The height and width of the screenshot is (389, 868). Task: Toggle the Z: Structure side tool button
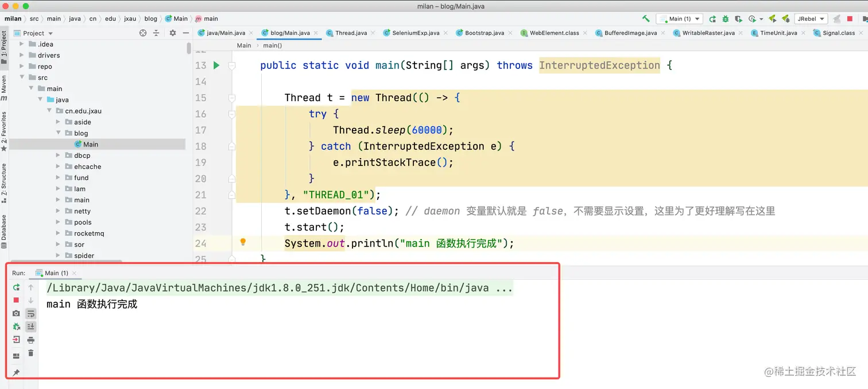click(4, 183)
